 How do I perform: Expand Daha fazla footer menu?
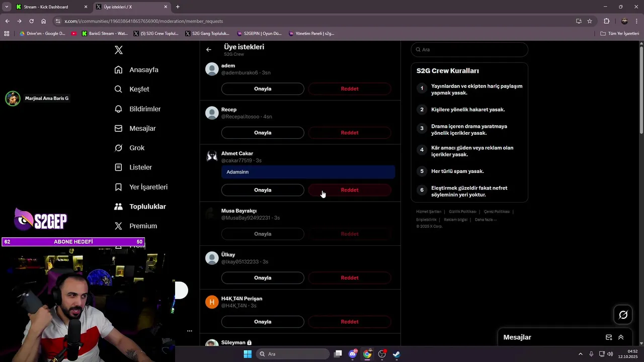click(486, 220)
